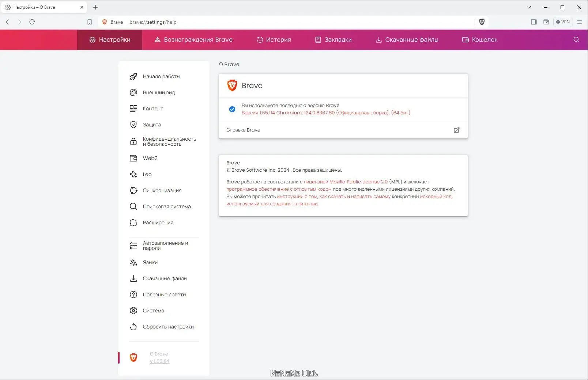The width and height of the screenshot is (588, 380).
Task: Open Справка Brave help row
Action: (x=343, y=130)
